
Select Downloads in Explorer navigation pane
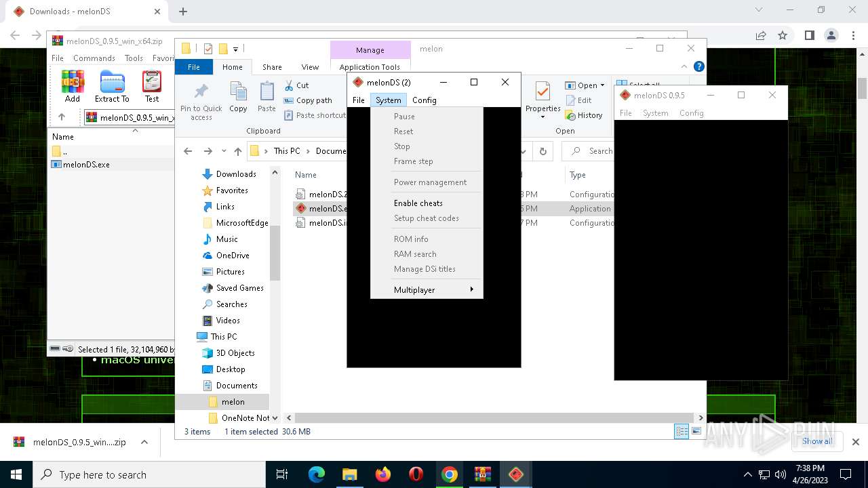point(235,174)
